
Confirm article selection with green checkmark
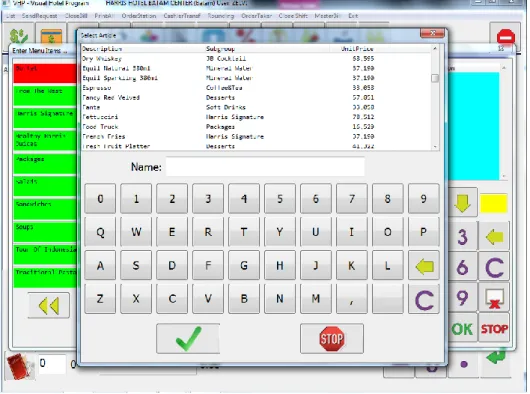[x=188, y=339]
